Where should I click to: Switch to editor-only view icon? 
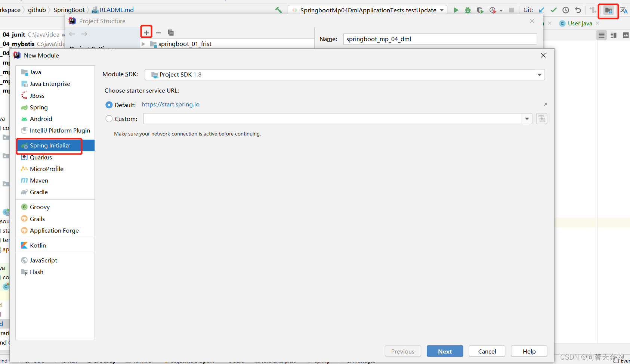pos(602,35)
